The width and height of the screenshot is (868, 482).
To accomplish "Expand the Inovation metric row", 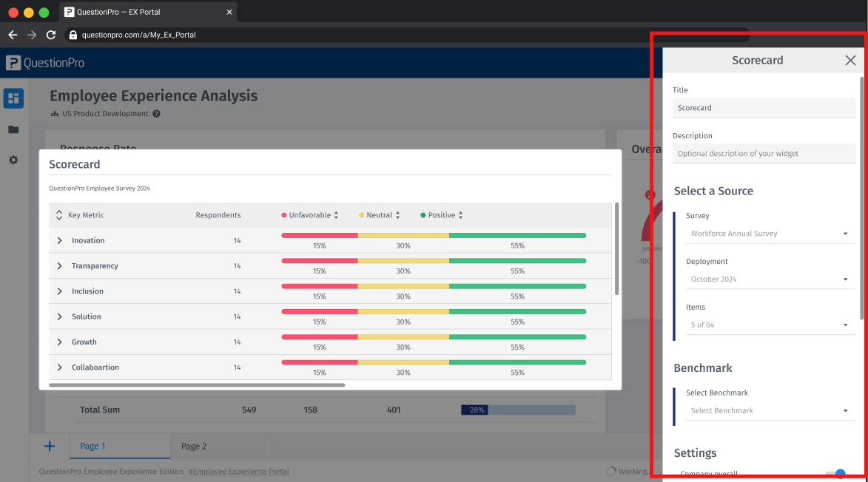I will (60, 241).
